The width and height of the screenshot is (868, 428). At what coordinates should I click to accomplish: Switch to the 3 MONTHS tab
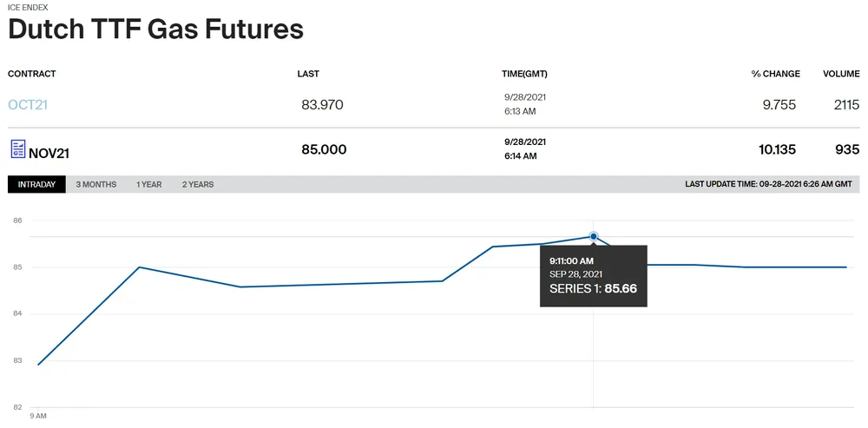point(95,184)
